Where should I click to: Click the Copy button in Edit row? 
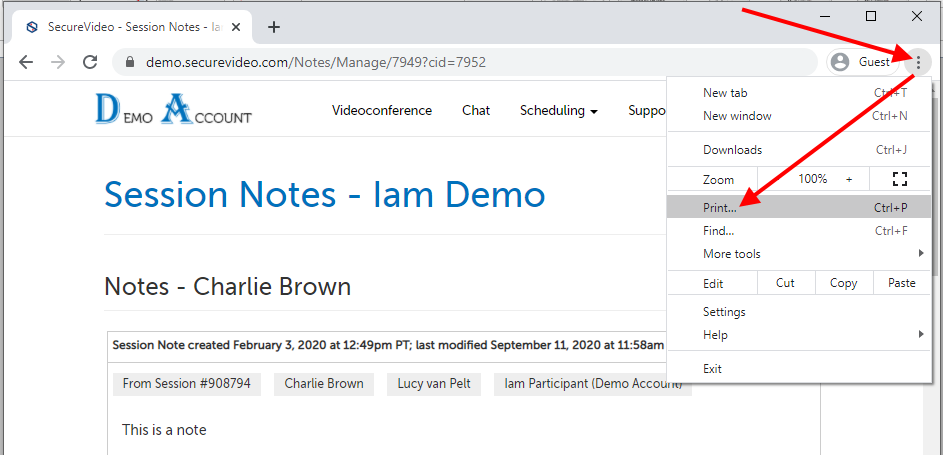(x=843, y=283)
